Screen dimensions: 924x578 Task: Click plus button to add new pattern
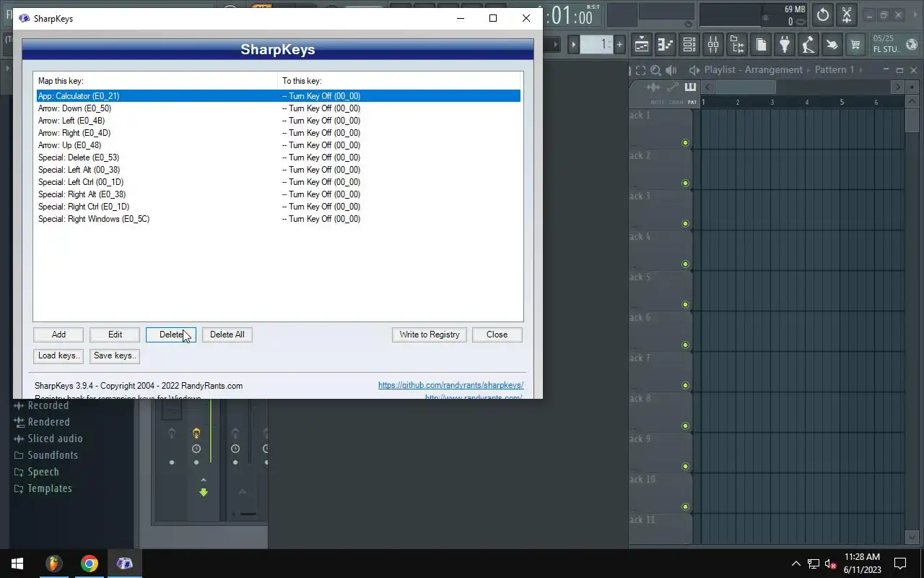click(619, 45)
